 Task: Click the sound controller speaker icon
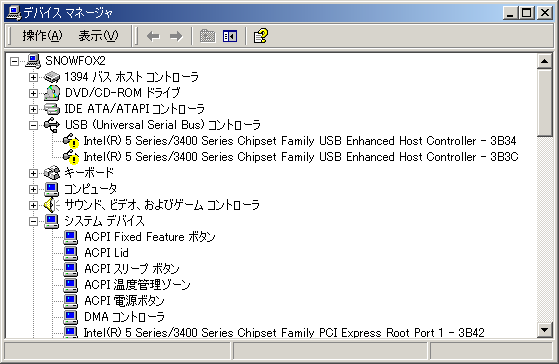coord(52,205)
